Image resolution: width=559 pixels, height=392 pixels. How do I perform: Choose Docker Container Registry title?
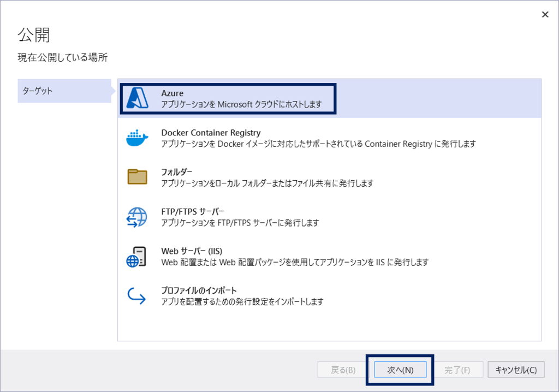click(x=211, y=133)
